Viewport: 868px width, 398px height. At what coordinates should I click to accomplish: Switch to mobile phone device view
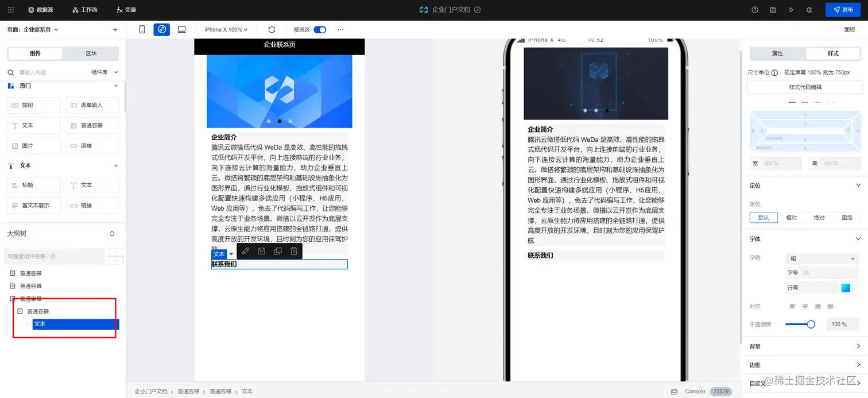[x=142, y=29]
